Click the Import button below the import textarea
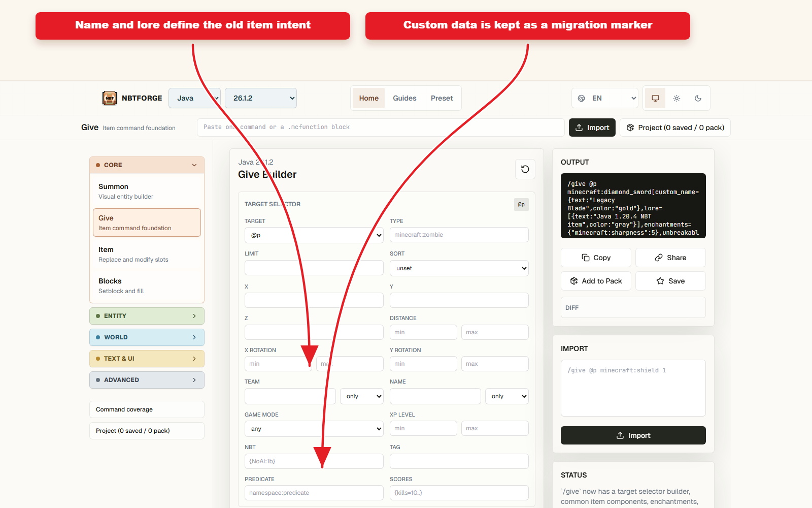The height and width of the screenshot is (508, 812). [x=633, y=435]
